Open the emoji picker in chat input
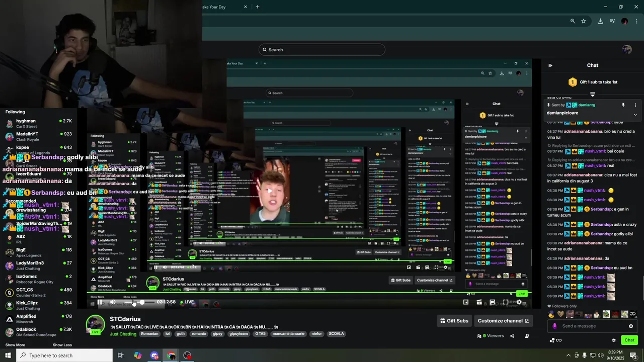 point(631,326)
